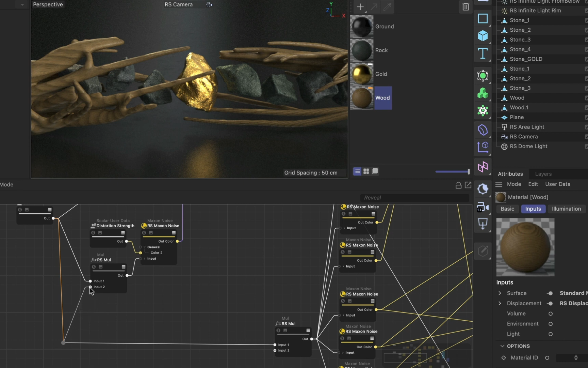Screen dimensions: 588x368
Task: Click the trash icon in the Material Manager
Action: pos(465,7)
